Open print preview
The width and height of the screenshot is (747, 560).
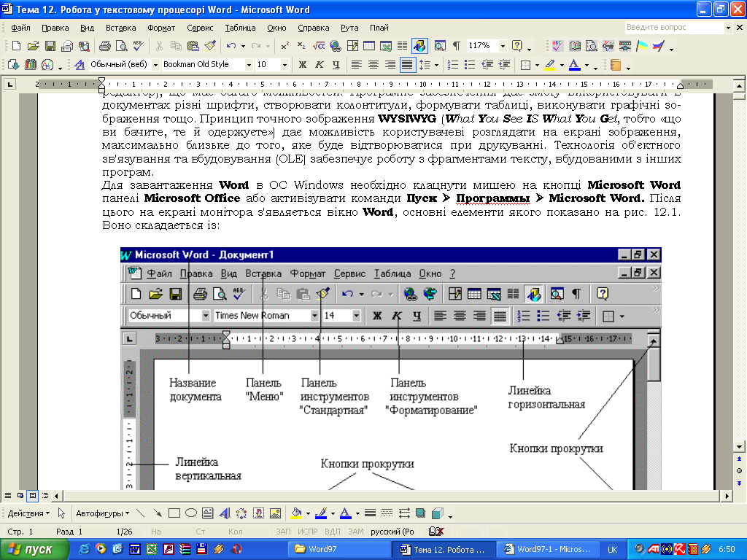click(x=122, y=46)
